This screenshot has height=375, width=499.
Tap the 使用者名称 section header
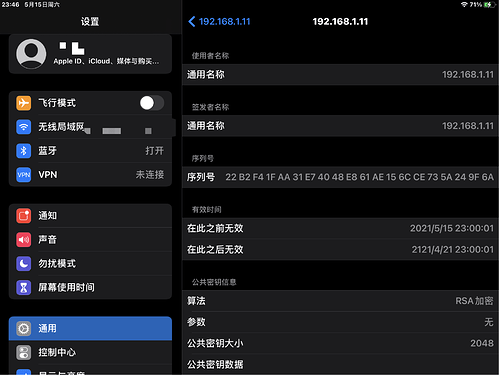(x=210, y=56)
